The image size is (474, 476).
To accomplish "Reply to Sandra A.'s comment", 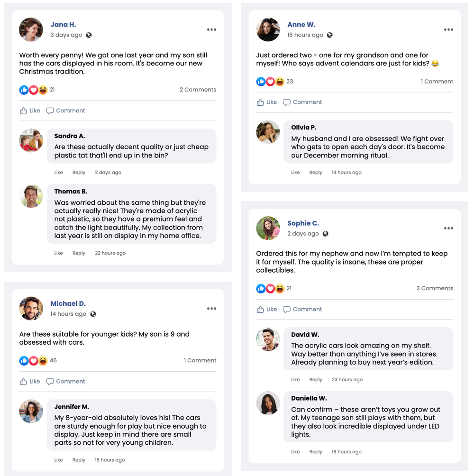I will [x=79, y=173].
